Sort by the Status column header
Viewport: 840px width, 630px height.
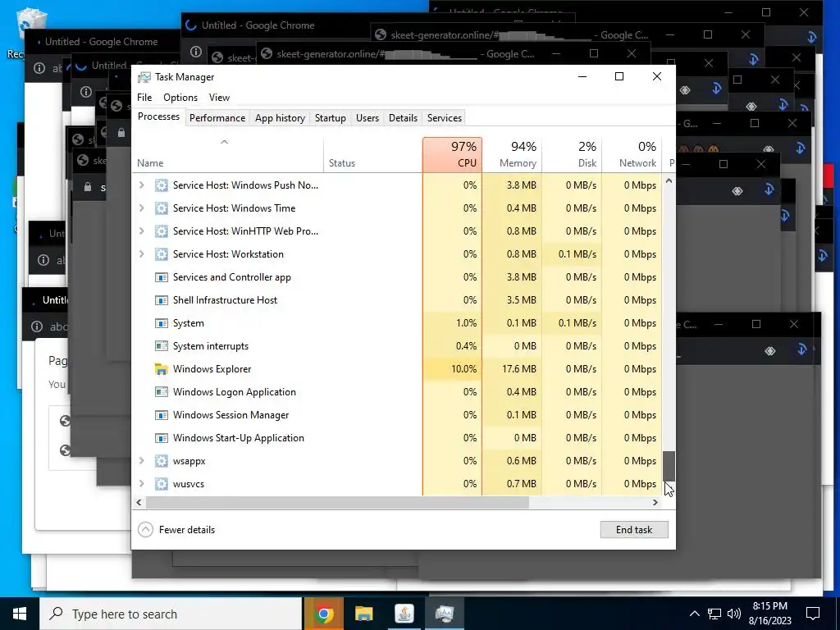tap(373, 155)
